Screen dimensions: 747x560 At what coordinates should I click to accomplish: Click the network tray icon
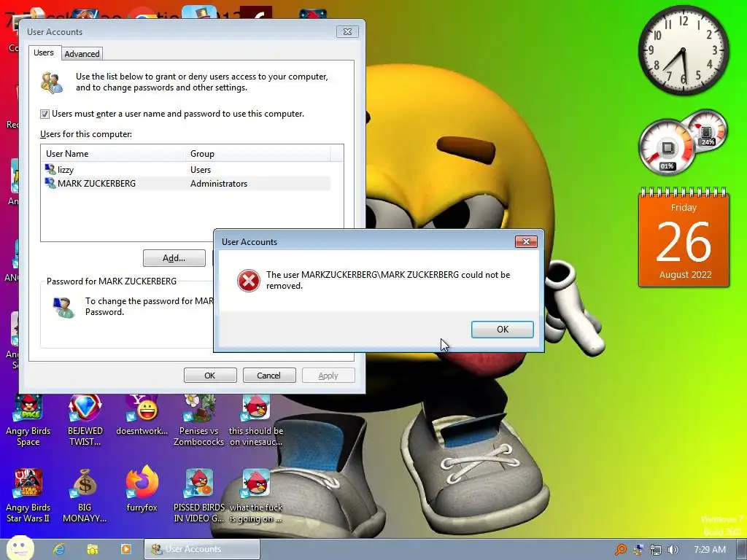point(656,550)
